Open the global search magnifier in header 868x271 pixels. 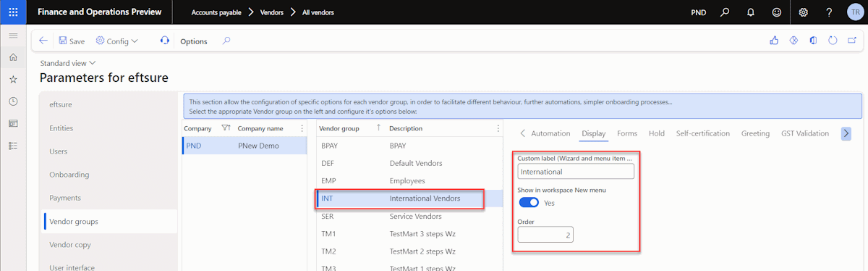tap(725, 12)
